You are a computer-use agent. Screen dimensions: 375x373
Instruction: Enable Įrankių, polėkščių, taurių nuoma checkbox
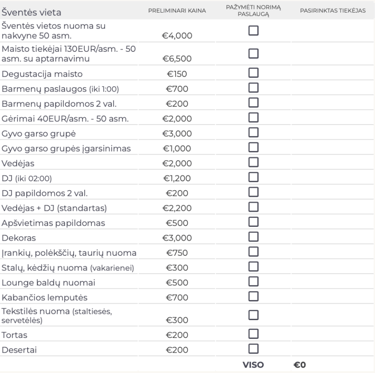click(x=253, y=252)
